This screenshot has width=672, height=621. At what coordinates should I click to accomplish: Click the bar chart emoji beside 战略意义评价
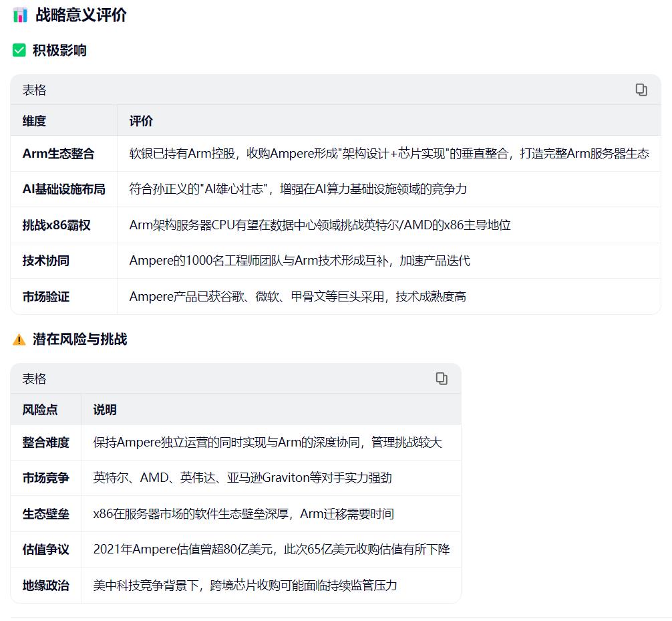pyautogui.click(x=20, y=15)
